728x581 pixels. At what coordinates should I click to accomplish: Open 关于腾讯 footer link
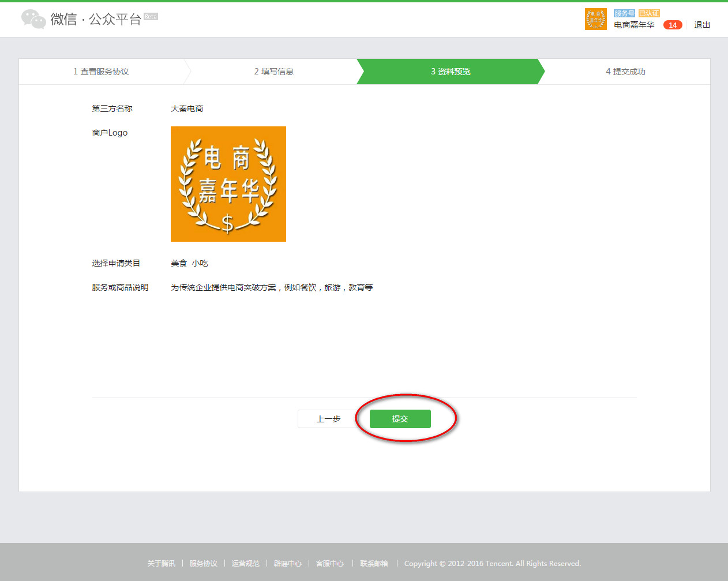click(161, 564)
